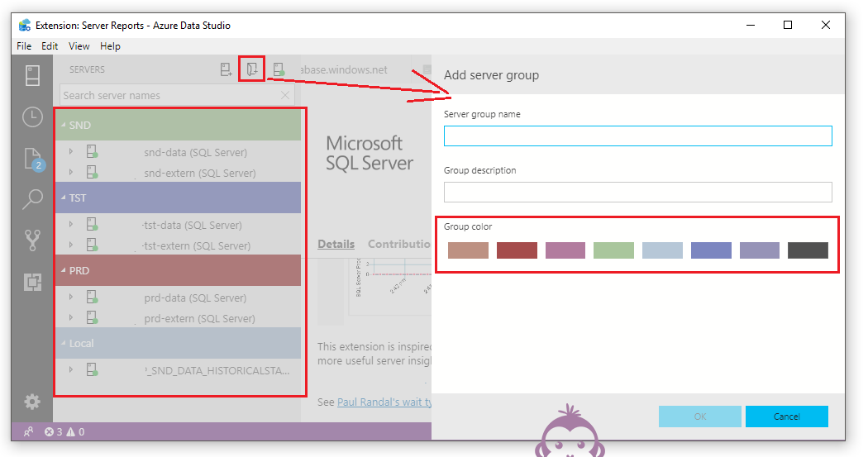Screen dimensions: 868x457
Task: Click the feedback icon in status bar
Action: (x=28, y=431)
